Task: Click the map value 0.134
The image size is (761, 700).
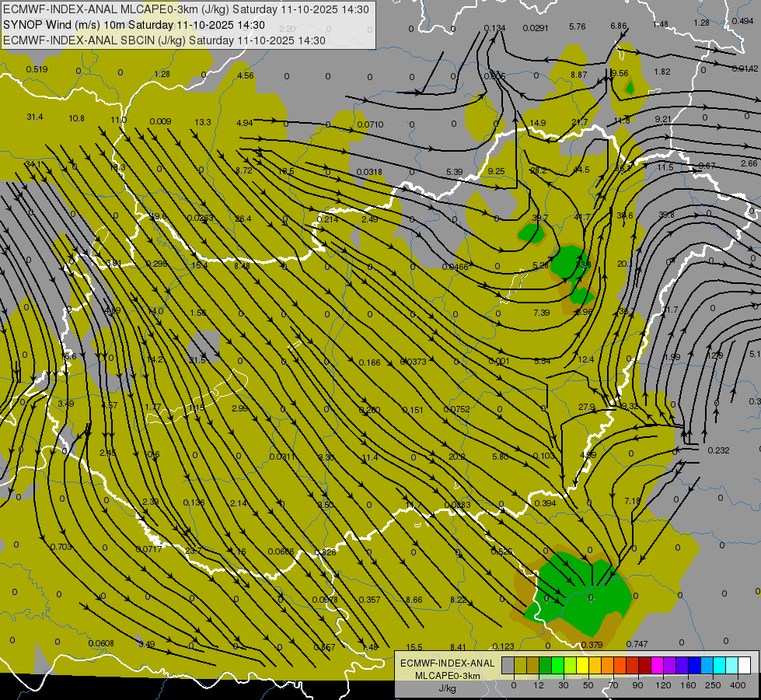Action: point(494,28)
